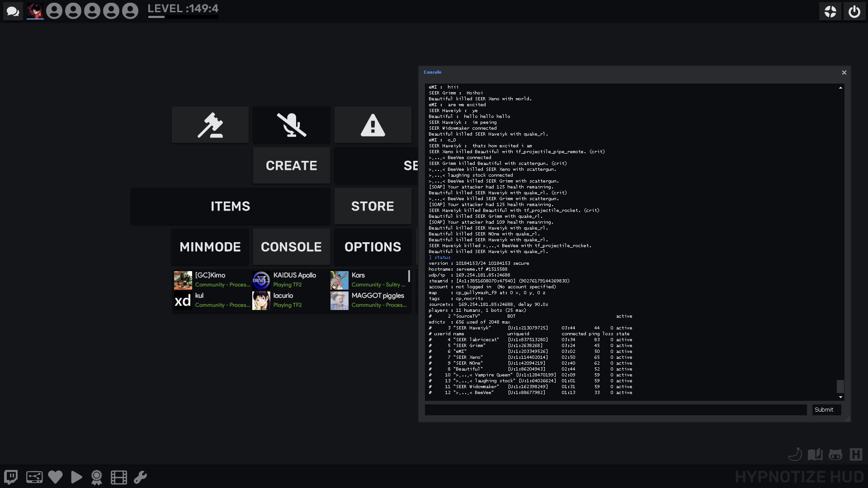The image size is (868, 488).
Task: Toggle the muted microphone button
Action: (292, 125)
